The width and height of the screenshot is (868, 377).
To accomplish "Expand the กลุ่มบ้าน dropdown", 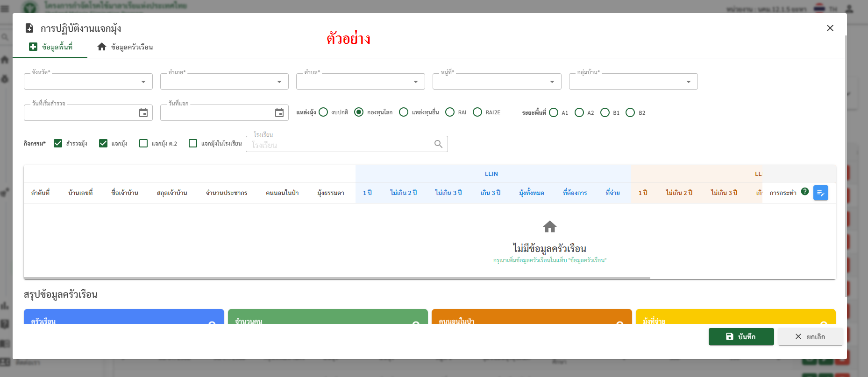I will (688, 82).
